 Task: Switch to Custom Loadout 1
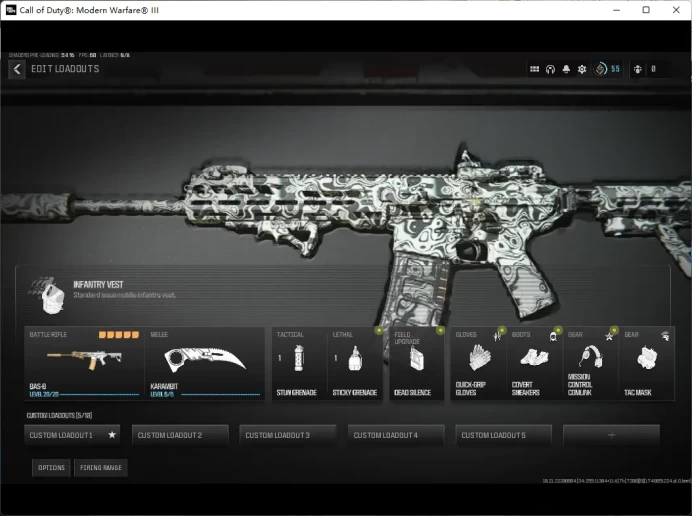coord(72,435)
